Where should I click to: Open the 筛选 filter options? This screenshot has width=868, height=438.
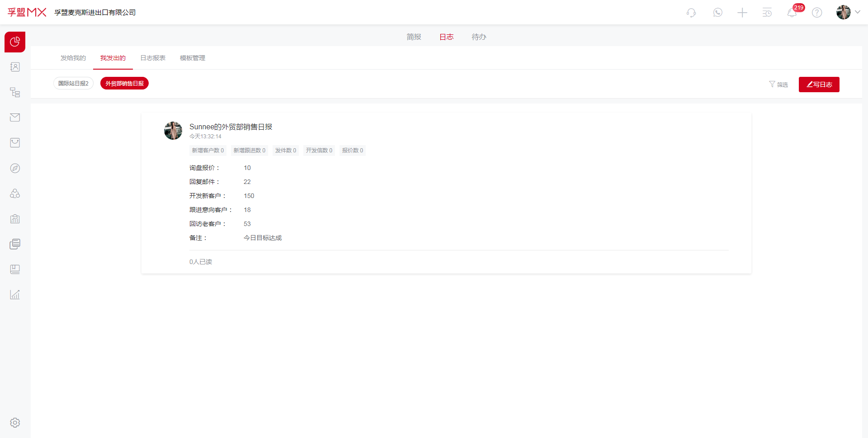click(778, 85)
